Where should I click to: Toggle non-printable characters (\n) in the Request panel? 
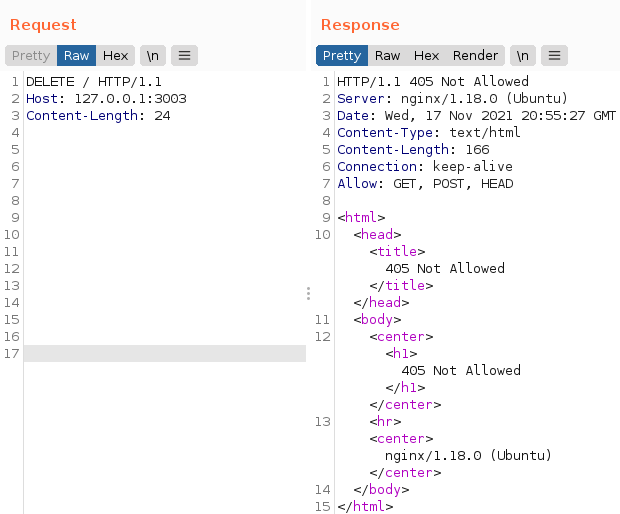click(153, 56)
